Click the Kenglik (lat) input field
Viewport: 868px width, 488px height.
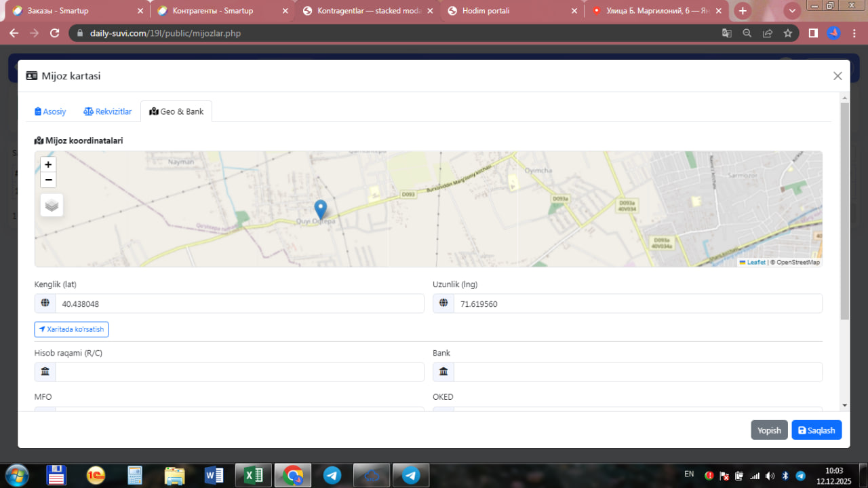(x=239, y=303)
